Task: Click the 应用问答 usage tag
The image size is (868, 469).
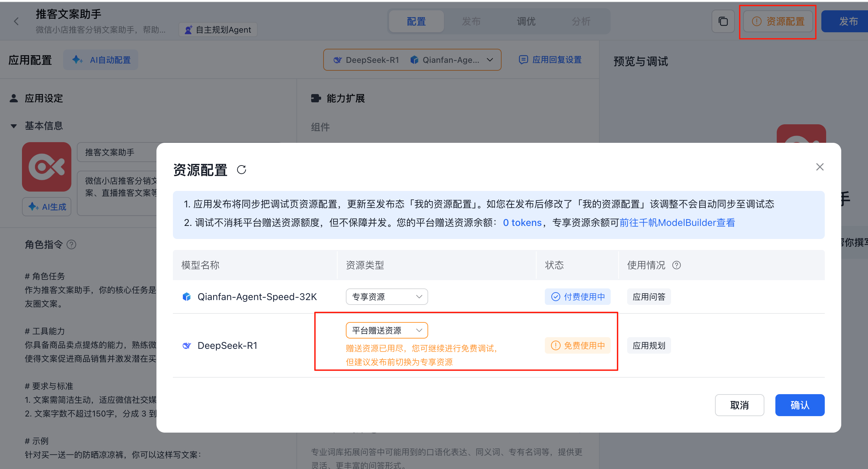Action: (x=649, y=297)
